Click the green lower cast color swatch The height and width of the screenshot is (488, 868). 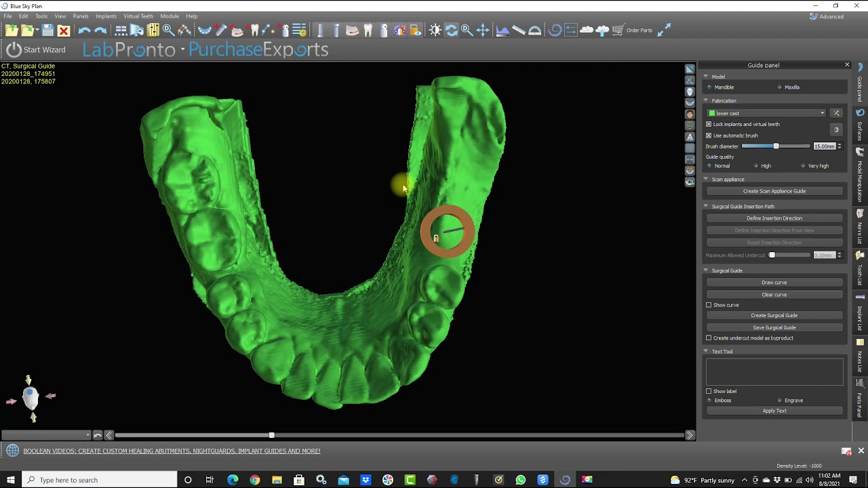click(712, 113)
